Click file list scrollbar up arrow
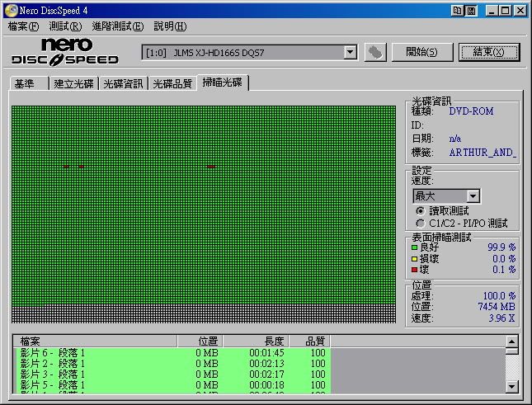Image resolution: width=532 pixels, height=405 pixels. [511, 341]
